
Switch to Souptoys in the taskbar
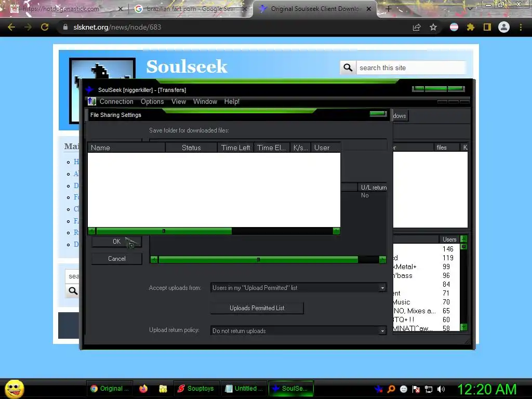(x=196, y=389)
